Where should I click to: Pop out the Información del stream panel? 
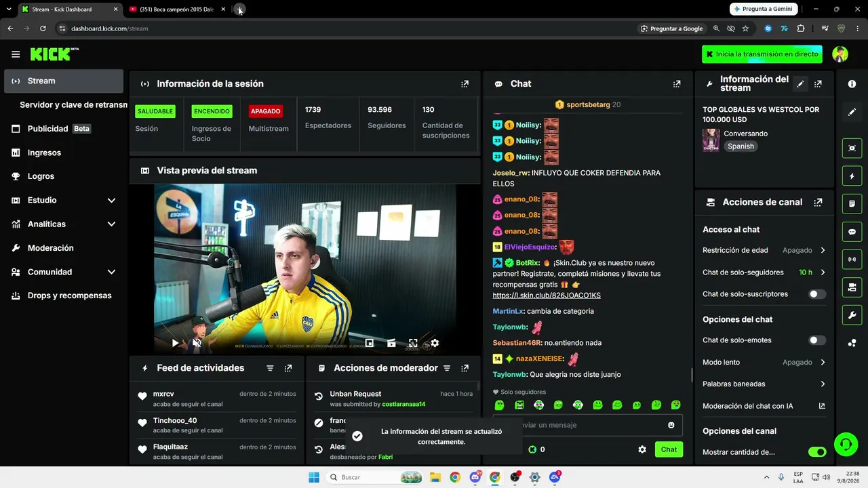[818, 84]
